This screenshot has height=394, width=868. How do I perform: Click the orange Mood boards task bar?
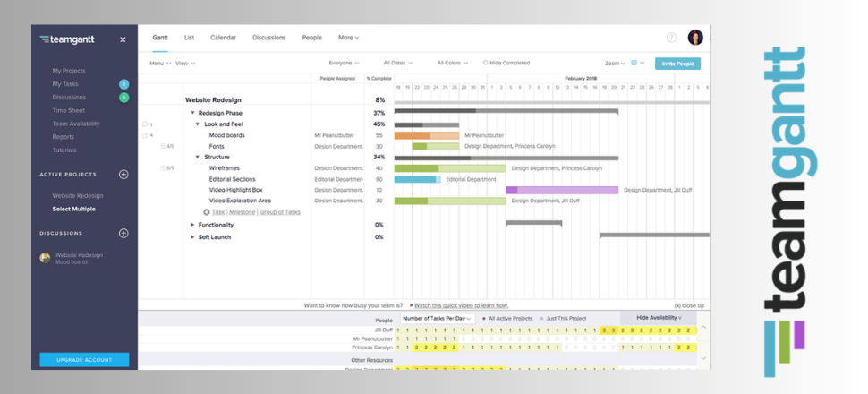427,135
